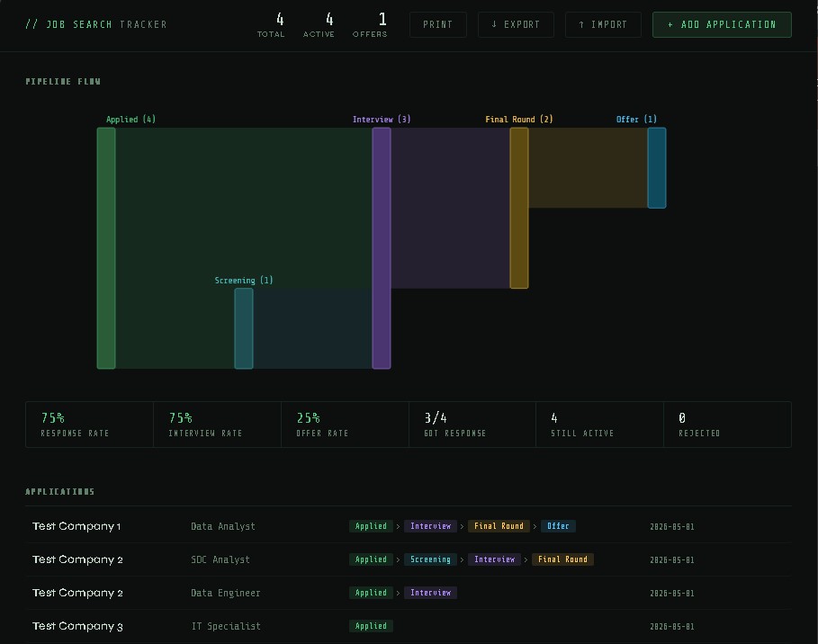818x644 pixels.
Task: Select the 75% Response Rate card
Action: click(89, 425)
